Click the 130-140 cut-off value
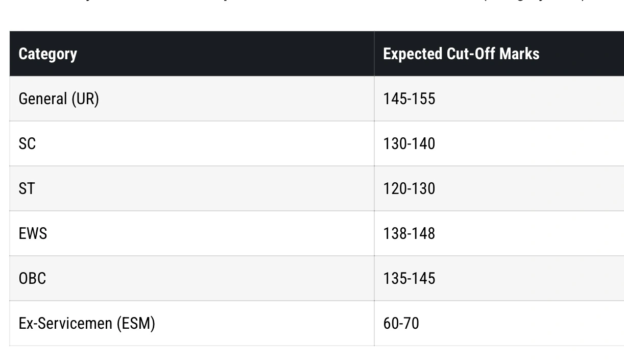 point(409,143)
